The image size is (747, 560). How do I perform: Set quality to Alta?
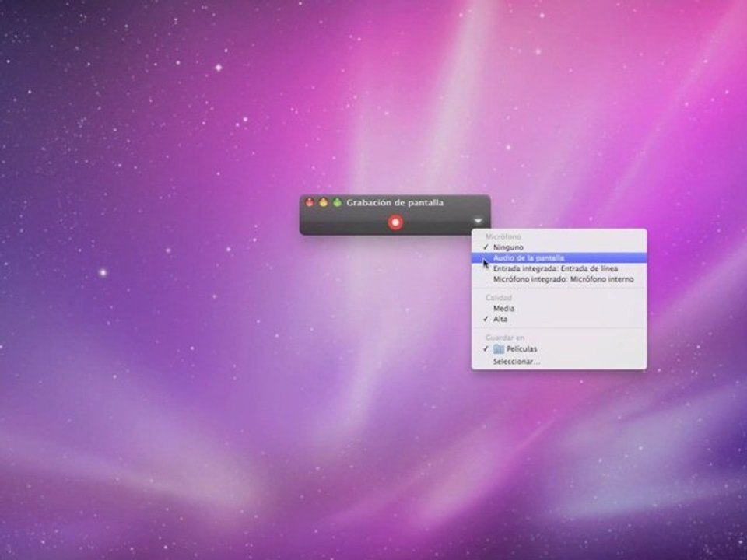coord(559,319)
